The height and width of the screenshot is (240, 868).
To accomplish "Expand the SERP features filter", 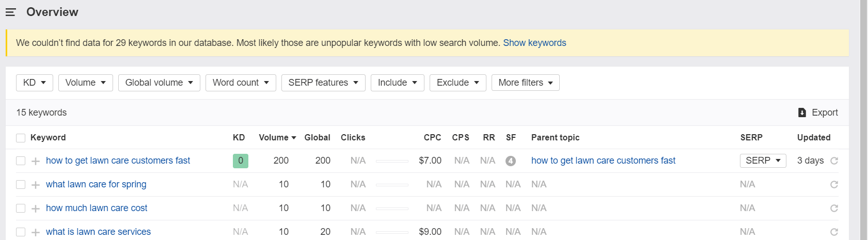I will tap(323, 83).
